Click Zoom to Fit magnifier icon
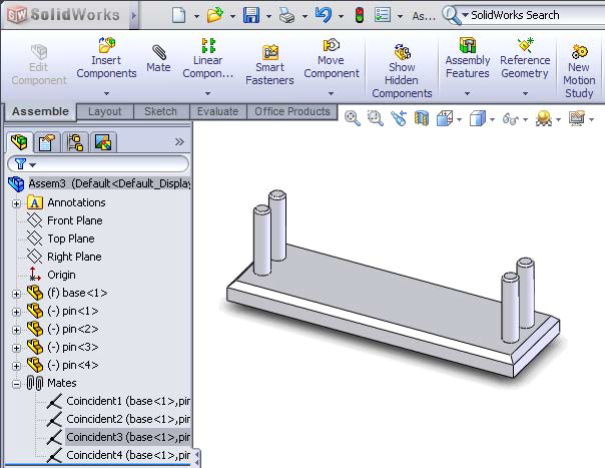Screen dimensions: 605x468 352,118
